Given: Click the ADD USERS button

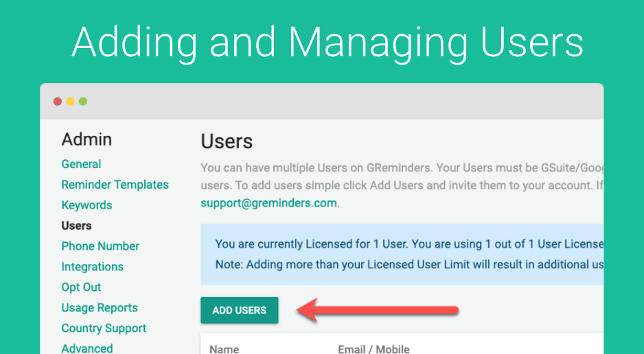Looking at the screenshot, I should coord(240,310).
